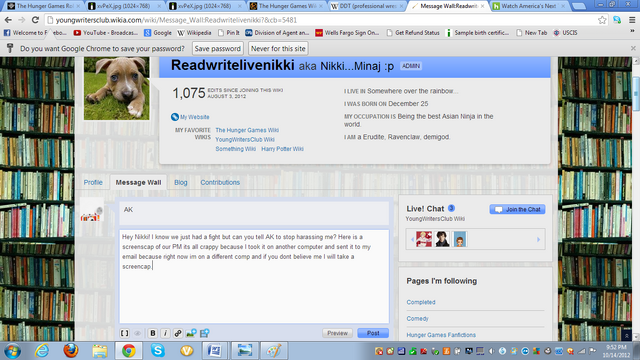Post the message to the wall
Screen dimensions: 640x360
(x=373, y=333)
